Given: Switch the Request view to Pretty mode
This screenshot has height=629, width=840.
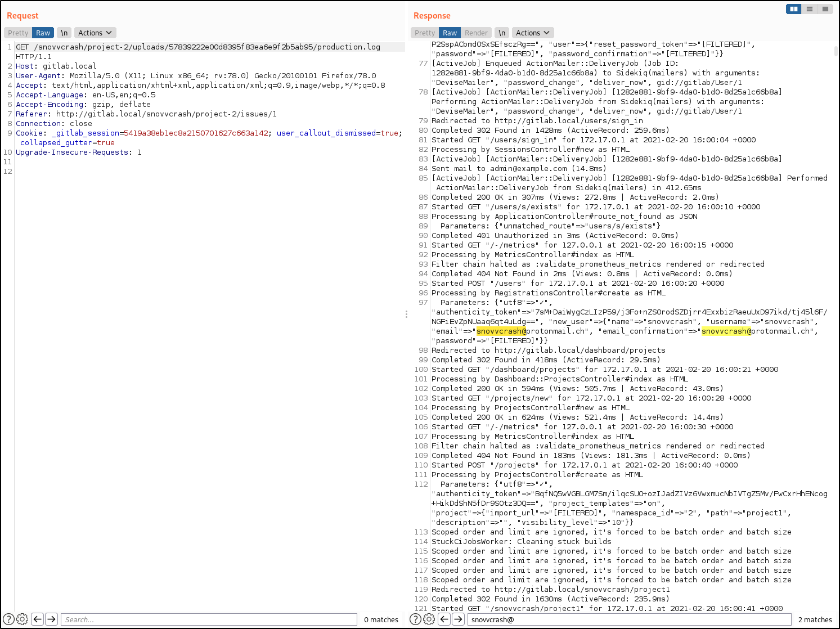Looking at the screenshot, I should point(17,32).
